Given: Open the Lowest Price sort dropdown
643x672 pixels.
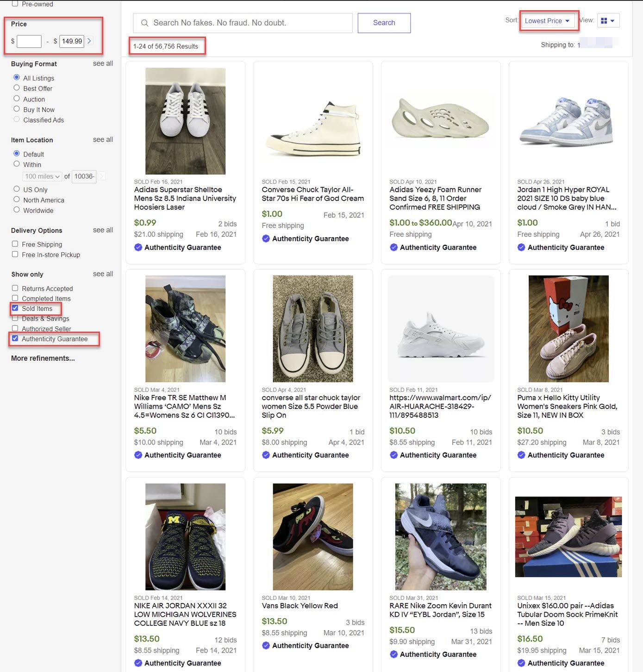Looking at the screenshot, I should click(547, 21).
